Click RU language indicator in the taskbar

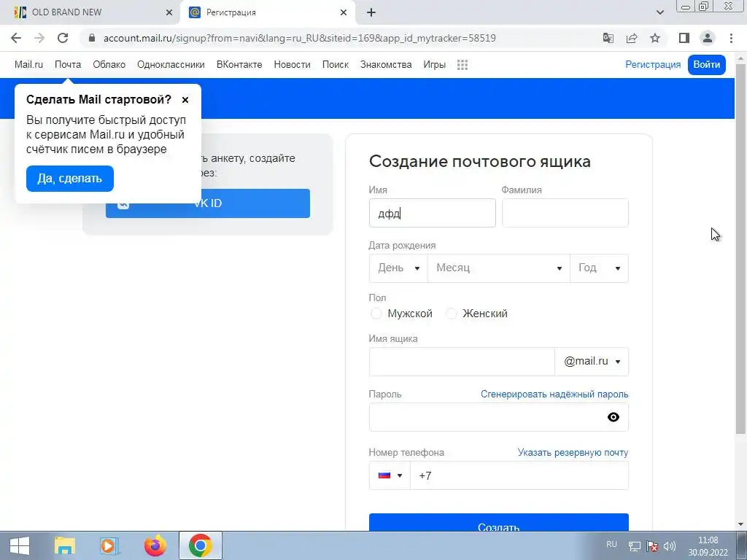click(x=612, y=544)
